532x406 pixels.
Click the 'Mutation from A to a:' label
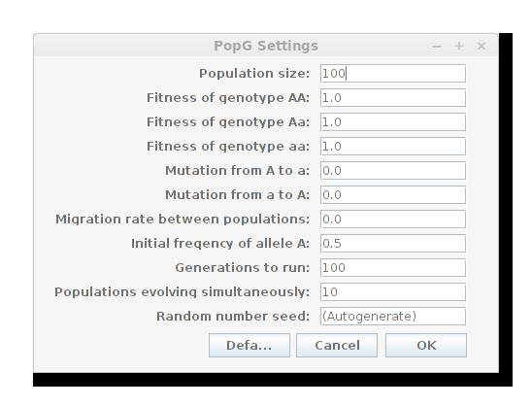(238, 170)
